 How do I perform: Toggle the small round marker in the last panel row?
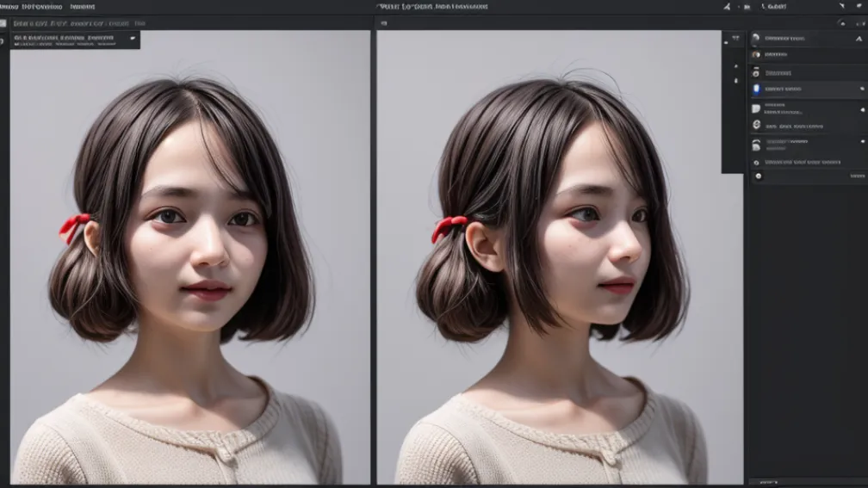click(758, 176)
